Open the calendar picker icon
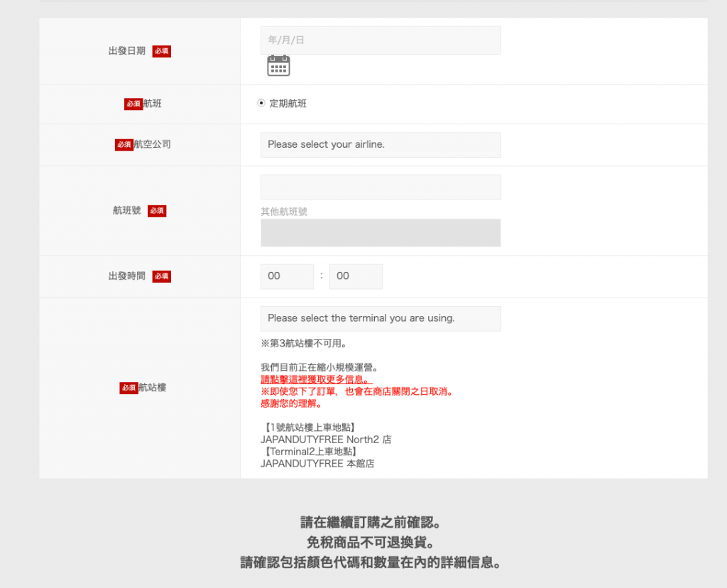This screenshot has height=588, width=727. tap(278, 66)
